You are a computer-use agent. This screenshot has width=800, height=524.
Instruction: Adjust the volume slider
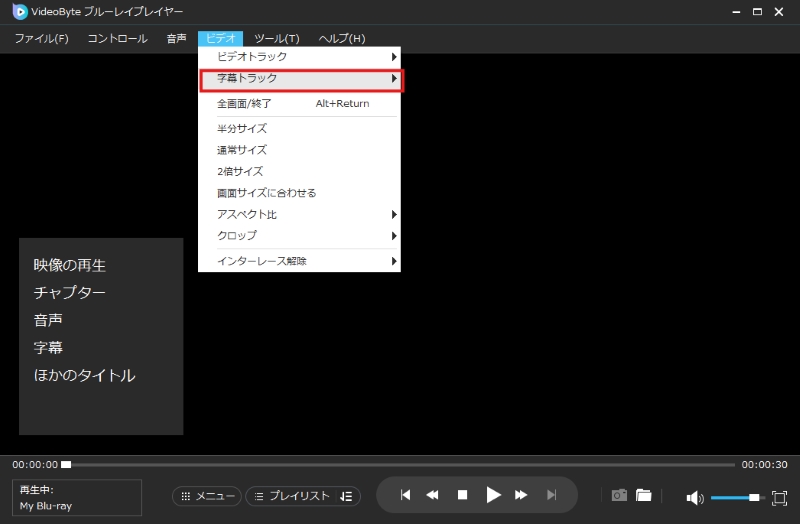[x=735, y=497]
